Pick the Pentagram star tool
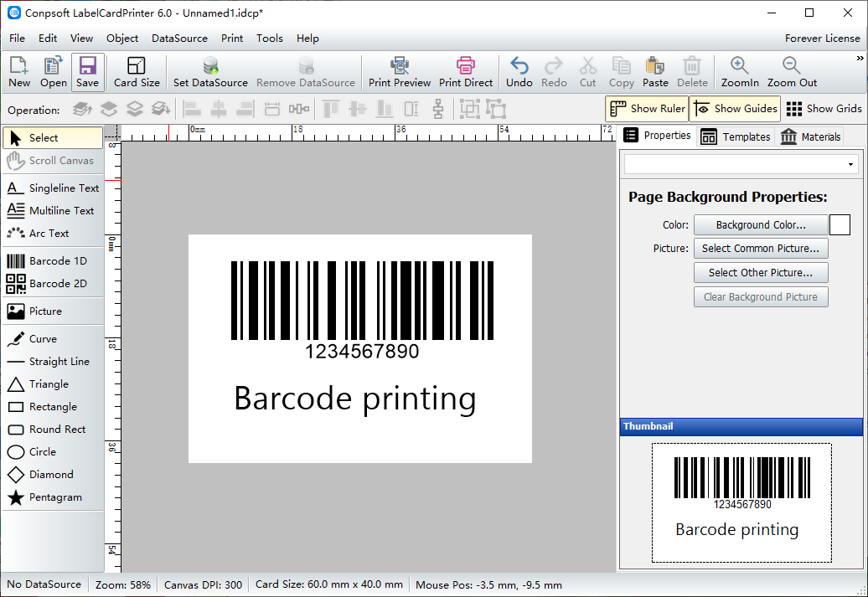The image size is (868, 597). pos(53,497)
